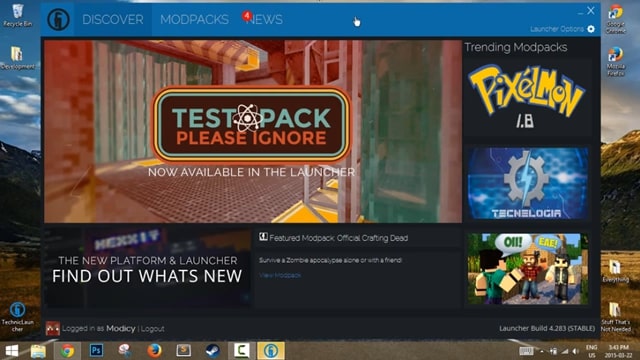Click the featured modpack icon beside title

click(263, 237)
